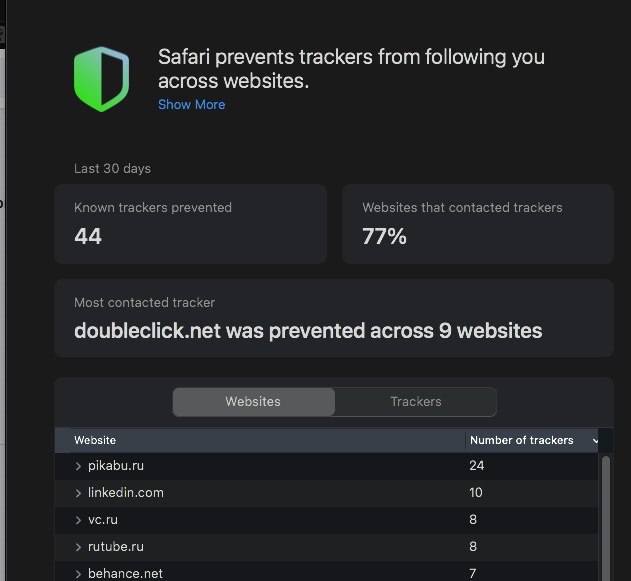Viewport: 631px width, 581px height.
Task: Select the behance.net website row
Action: point(326,571)
